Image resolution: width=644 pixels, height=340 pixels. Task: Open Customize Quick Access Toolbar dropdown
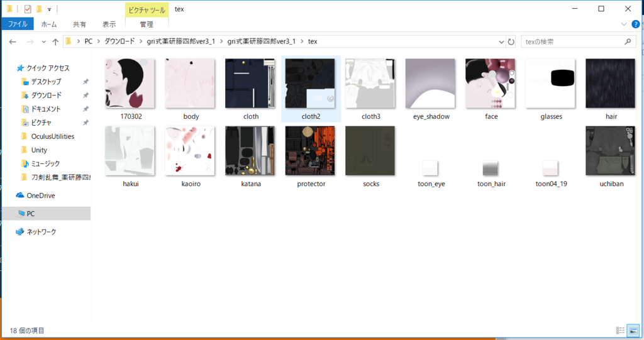tap(49, 9)
